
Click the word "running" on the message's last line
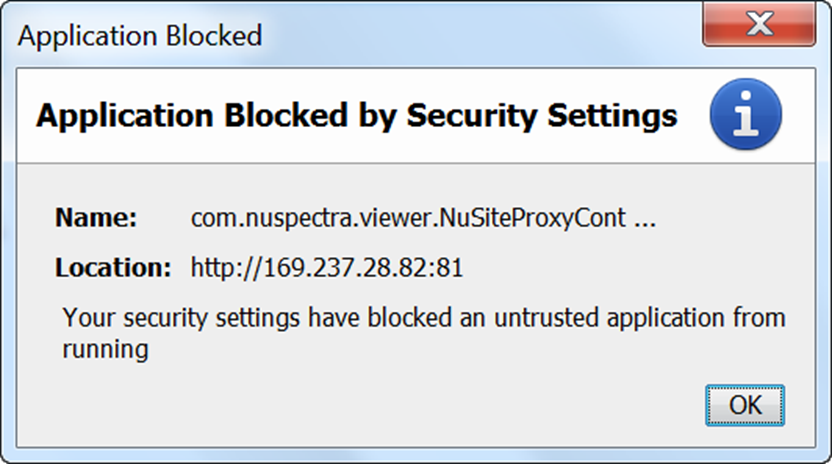[105, 349]
